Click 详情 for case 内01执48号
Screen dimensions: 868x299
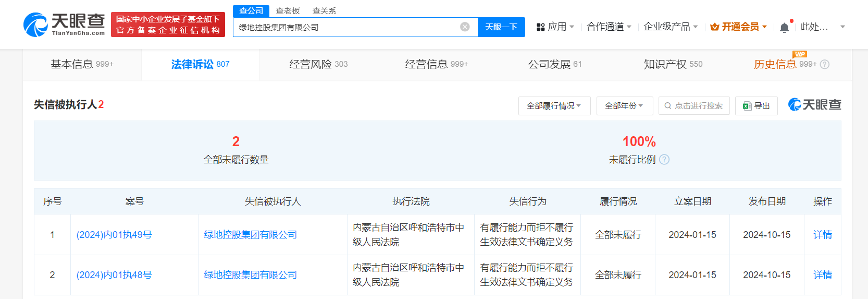[x=823, y=275]
